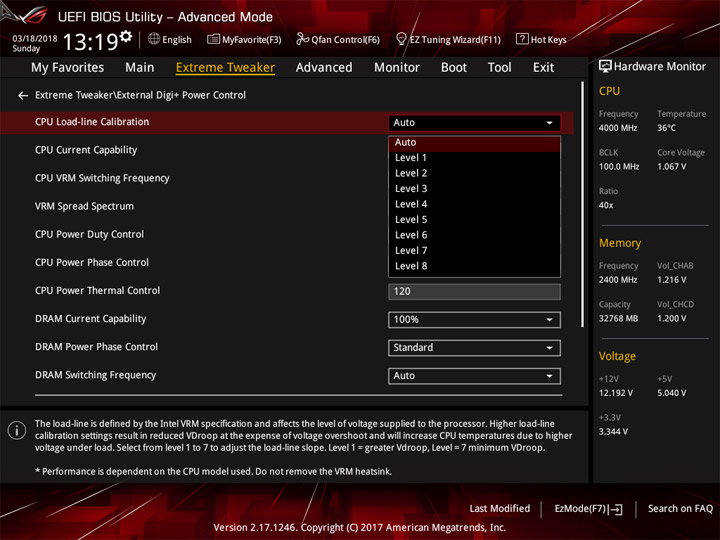
Task: Click the Hardware Monitor panel title
Action: (652, 67)
